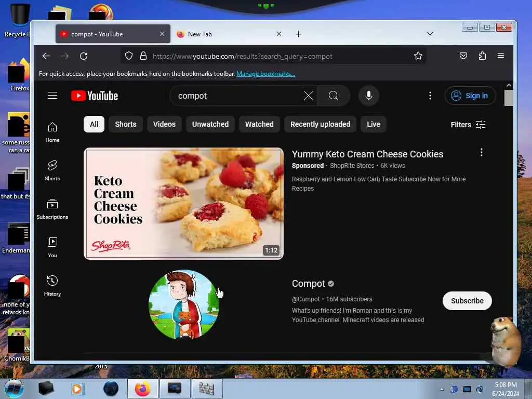Select the All filter chip
The height and width of the screenshot is (399, 532).
pos(94,124)
